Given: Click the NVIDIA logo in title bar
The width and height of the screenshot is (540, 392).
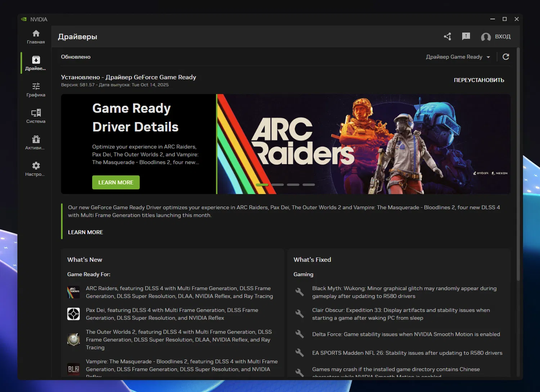Looking at the screenshot, I should tap(24, 19).
